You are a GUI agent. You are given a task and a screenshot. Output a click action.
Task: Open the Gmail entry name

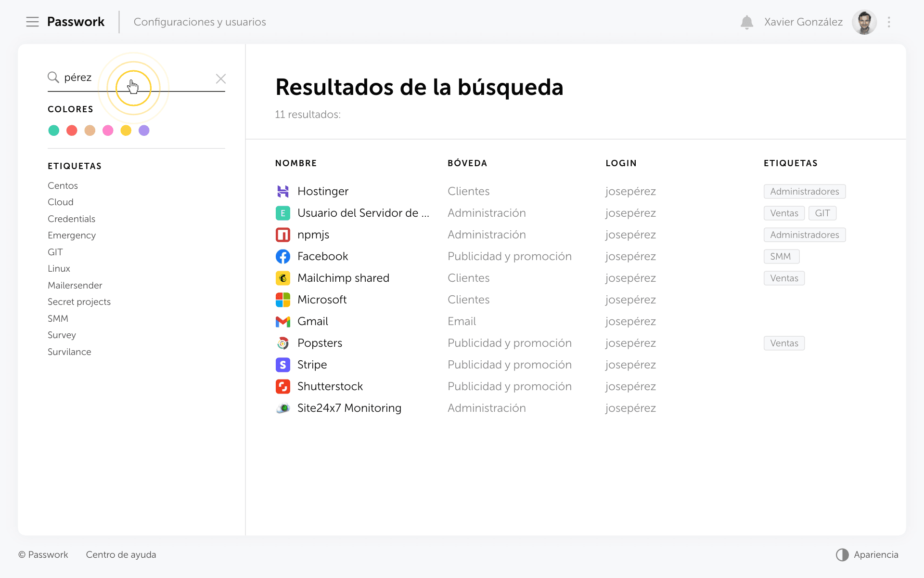(313, 321)
